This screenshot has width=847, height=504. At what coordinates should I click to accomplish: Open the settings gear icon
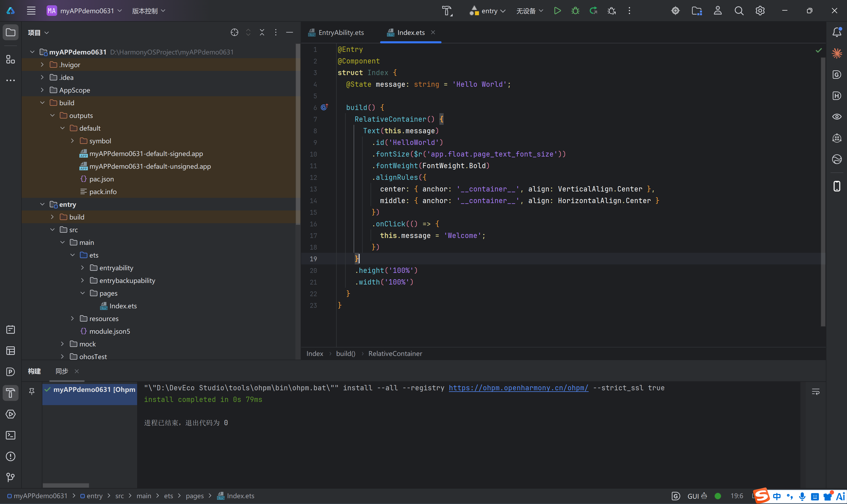click(760, 11)
